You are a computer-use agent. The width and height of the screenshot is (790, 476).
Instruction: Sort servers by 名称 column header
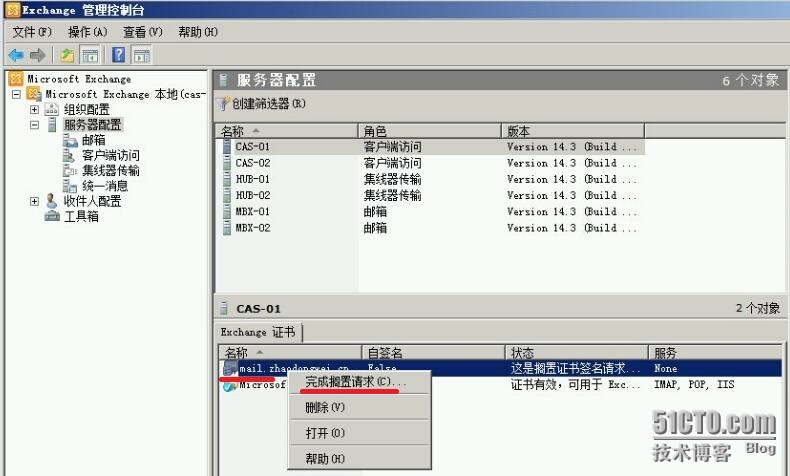coord(286,131)
